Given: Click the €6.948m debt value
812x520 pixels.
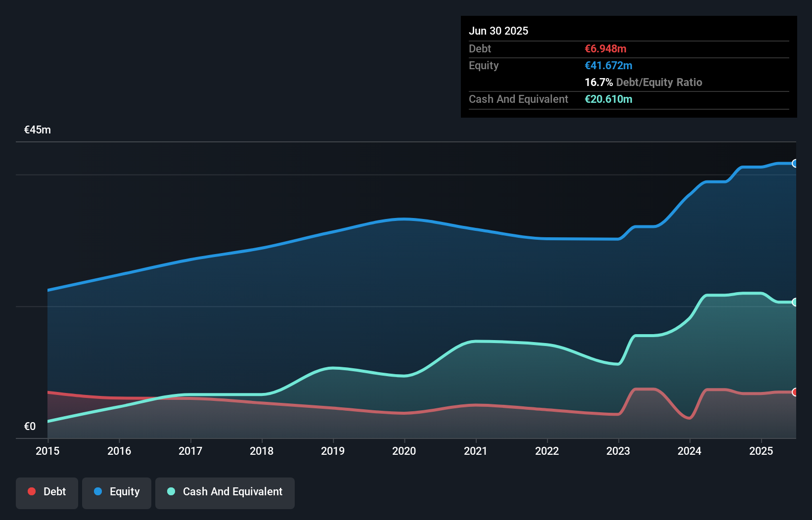Looking at the screenshot, I should pyautogui.click(x=605, y=48).
